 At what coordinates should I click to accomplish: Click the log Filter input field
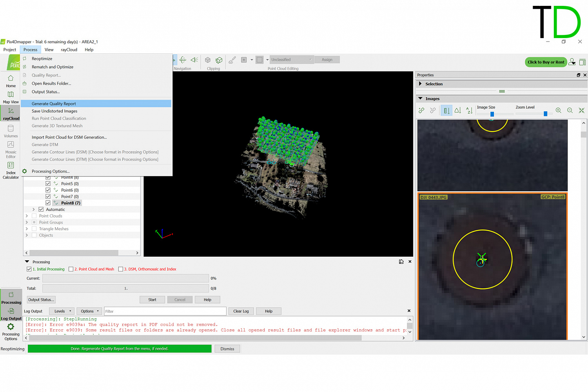pyautogui.click(x=165, y=311)
